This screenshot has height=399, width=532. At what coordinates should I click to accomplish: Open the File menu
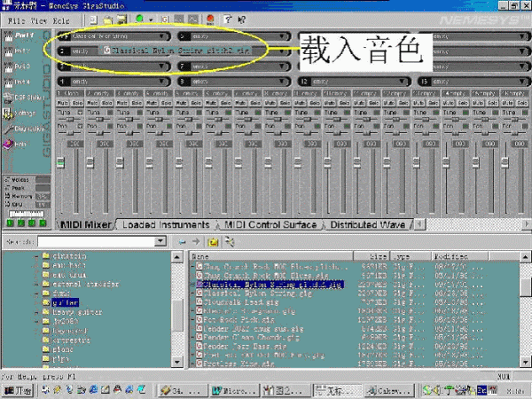(16, 21)
